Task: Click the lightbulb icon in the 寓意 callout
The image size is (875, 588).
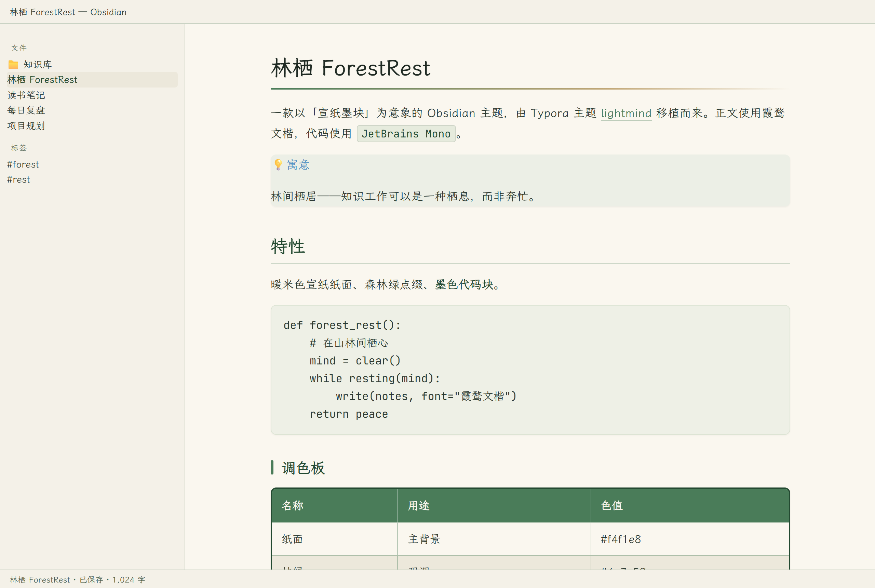Action: pos(278,165)
